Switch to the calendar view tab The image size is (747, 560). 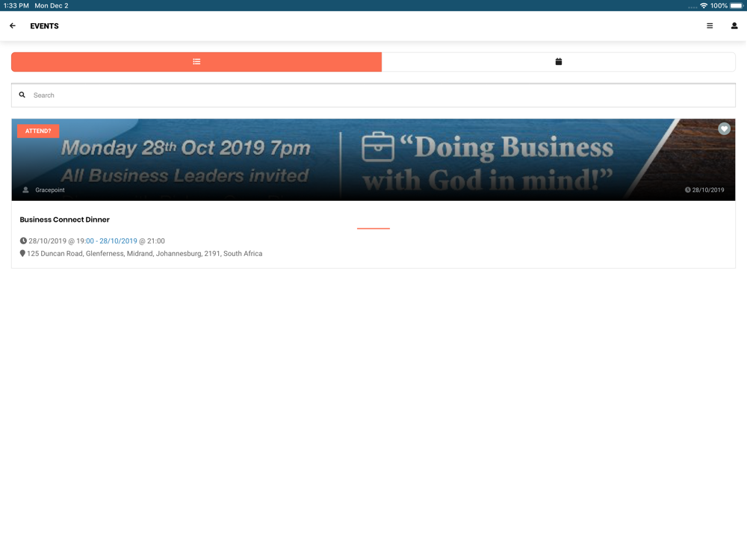[x=558, y=62]
